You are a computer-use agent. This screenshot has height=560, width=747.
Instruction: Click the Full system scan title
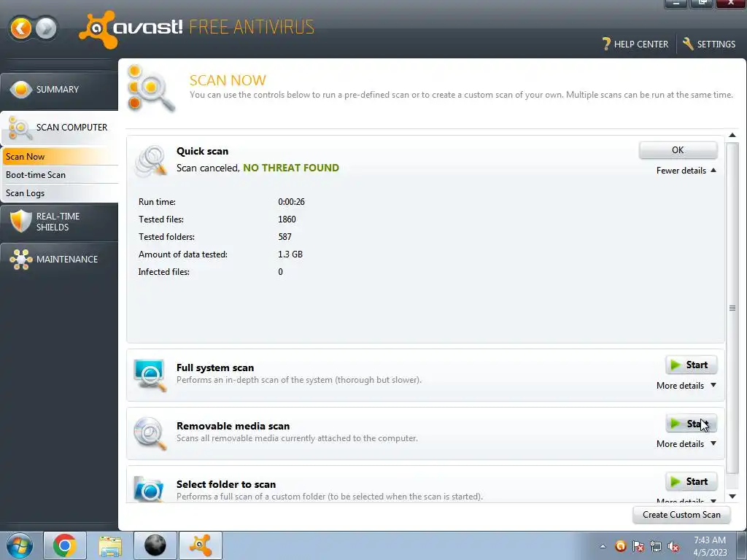(x=215, y=367)
